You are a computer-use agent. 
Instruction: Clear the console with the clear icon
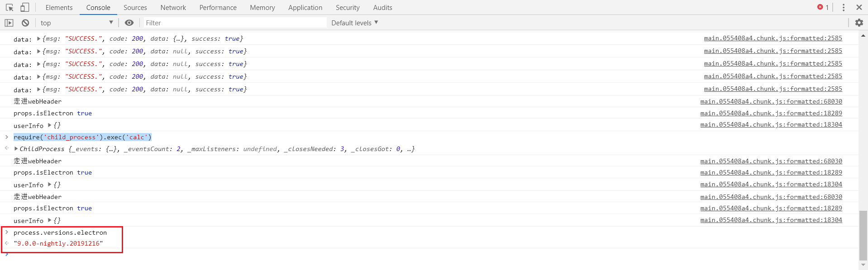(x=25, y=23)
